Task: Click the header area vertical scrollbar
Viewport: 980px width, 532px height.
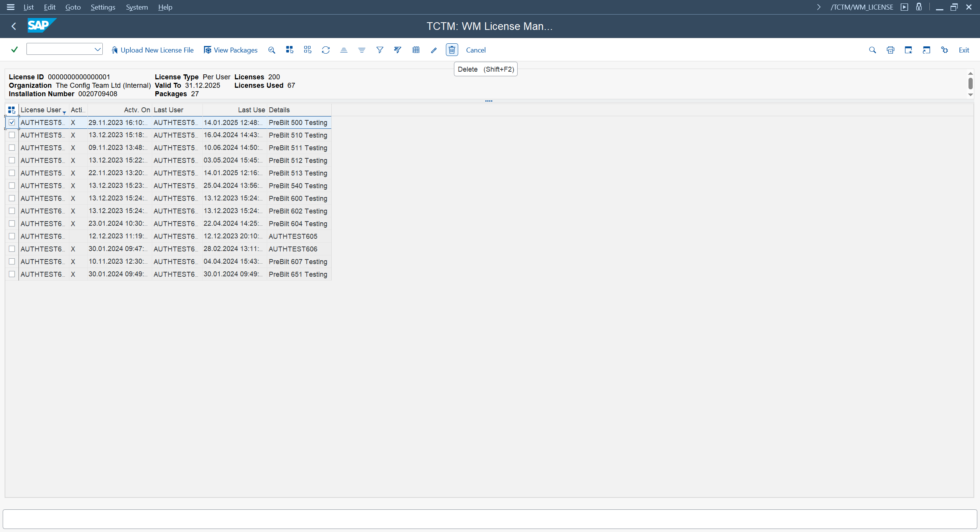Action: (970, 84)
